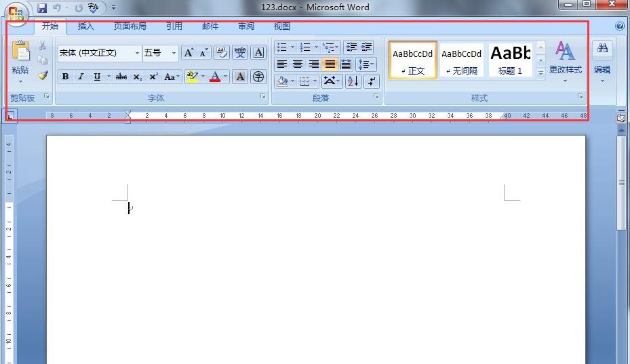Apply yellow text highlight color
Image resolution: width=630 pixels, height=364 pixels.
point(192,77)
